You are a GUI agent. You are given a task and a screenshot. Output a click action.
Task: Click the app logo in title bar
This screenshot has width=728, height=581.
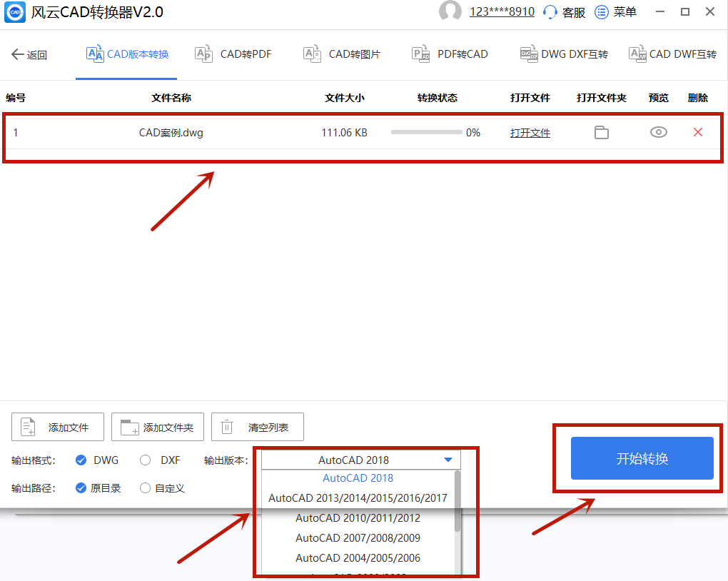point(15,12)
